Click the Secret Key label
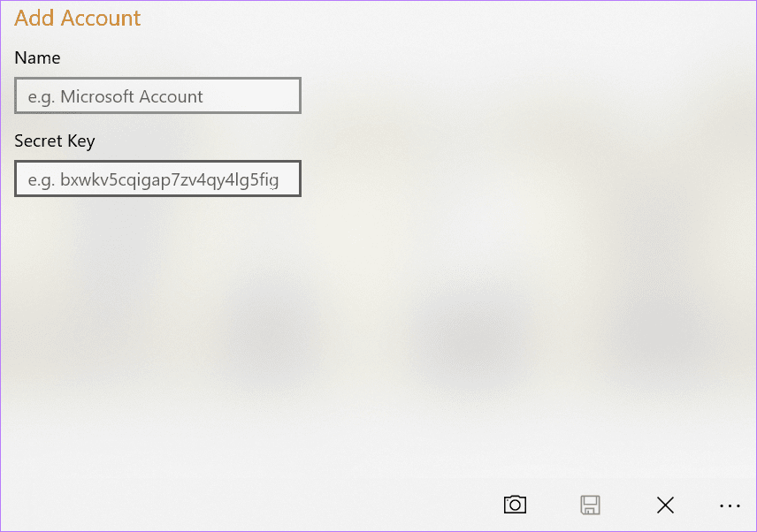757x532 pixels. tap(55, 141)
